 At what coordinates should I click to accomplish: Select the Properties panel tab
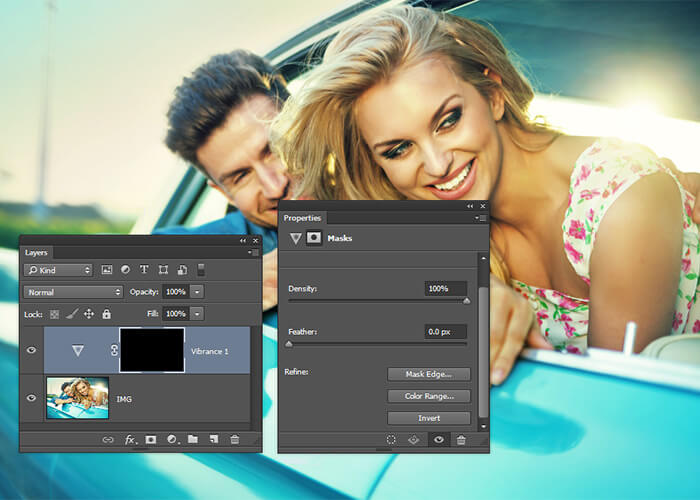(x=302, y=218)
